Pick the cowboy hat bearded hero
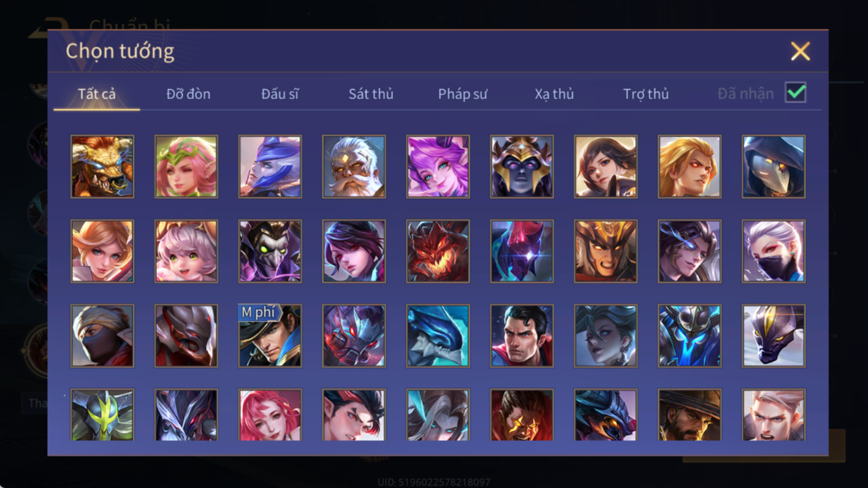The height and width of the screenshot is (488, 868). [x=690, y=415]
